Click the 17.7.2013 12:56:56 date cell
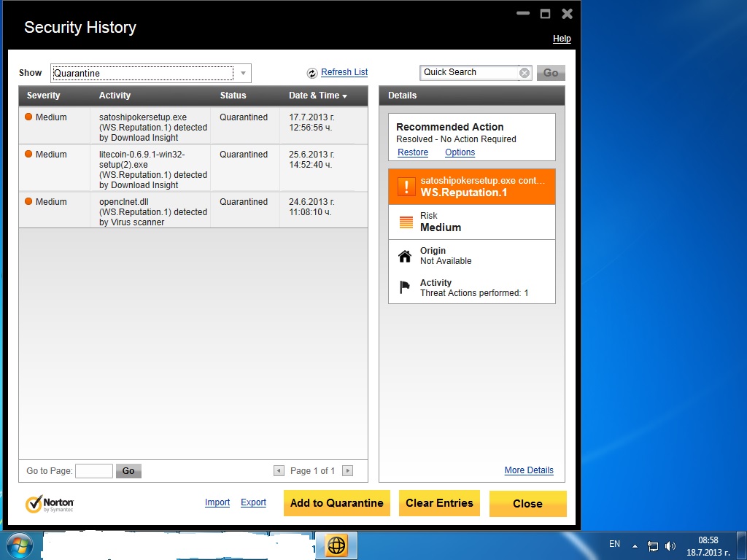The width and height of the screenshot is (747, 560). [x=311, y=122]
